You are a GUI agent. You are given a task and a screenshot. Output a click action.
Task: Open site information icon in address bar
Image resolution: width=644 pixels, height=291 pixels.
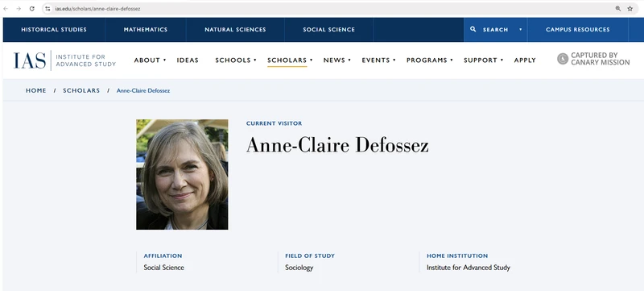click(x=47, y=9)
